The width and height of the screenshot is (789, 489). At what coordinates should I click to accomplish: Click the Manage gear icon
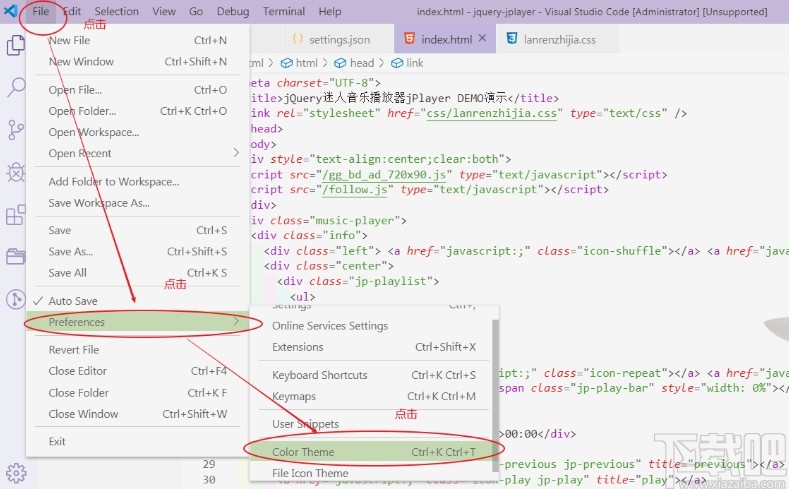[16, 473]
